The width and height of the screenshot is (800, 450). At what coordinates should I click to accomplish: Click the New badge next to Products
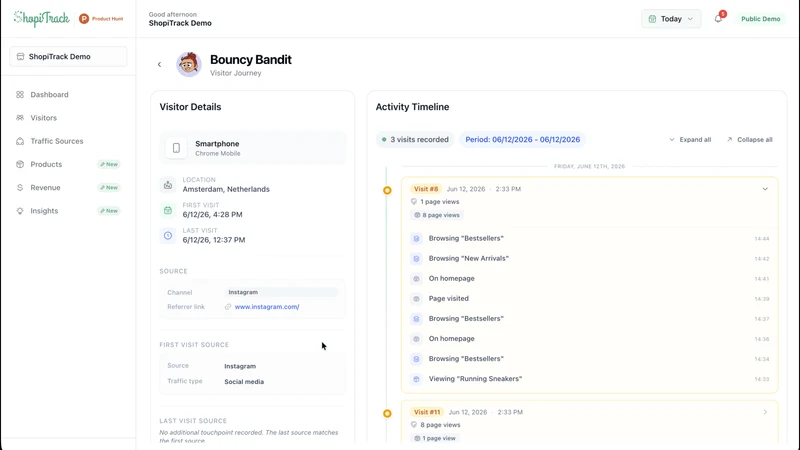(x=109, y=164)
